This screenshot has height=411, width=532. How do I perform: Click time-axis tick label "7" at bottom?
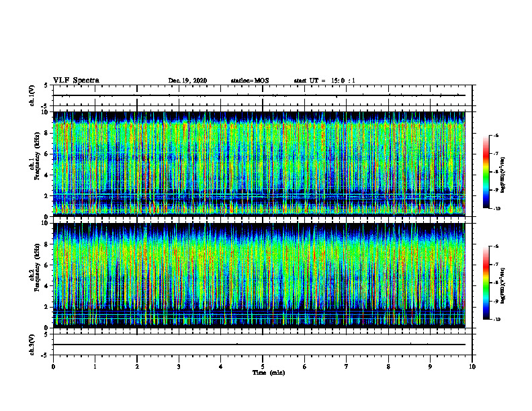347,367
